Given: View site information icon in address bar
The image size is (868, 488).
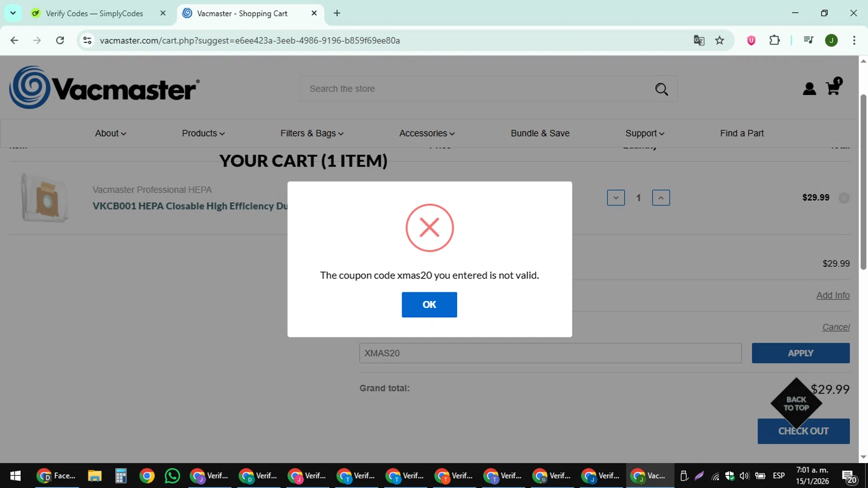Looking at the screenshot, I should click(x=87, y=40).
